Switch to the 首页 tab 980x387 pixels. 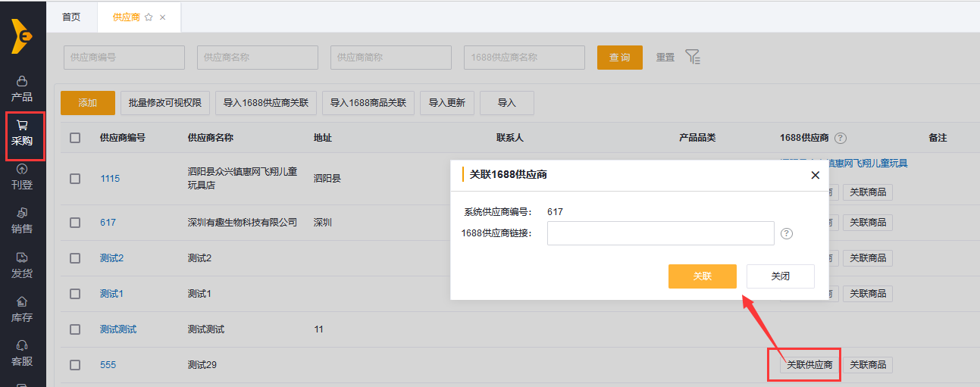(x=71, y=17)
